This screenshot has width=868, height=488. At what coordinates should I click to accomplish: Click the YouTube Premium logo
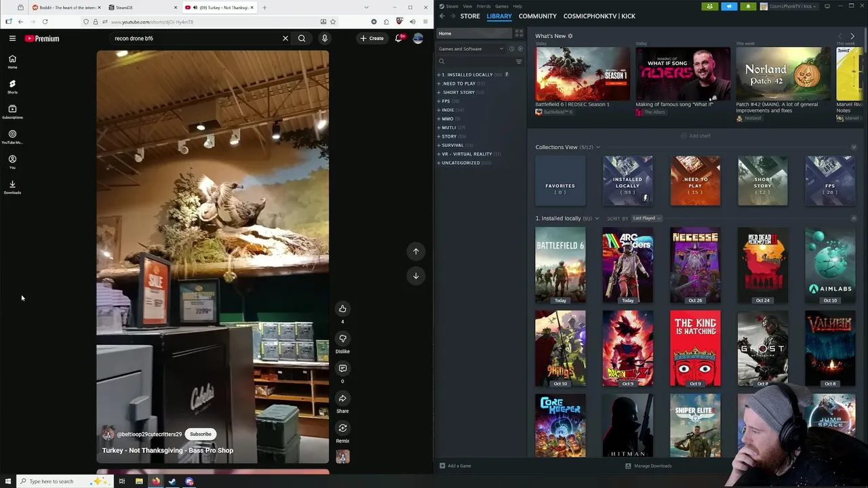point(42,39)
